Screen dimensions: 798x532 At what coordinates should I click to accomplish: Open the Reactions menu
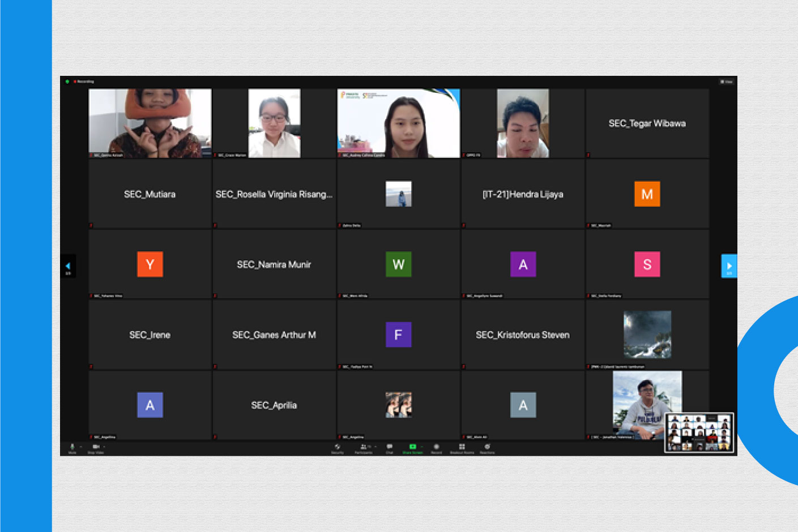(x=487, y=448)
